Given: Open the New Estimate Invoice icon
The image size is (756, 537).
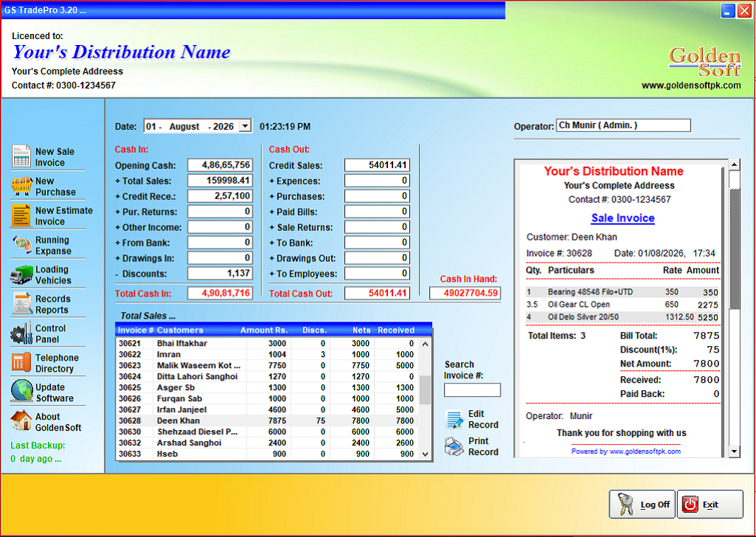Looking at the screenshot, I should pos(21,215).
